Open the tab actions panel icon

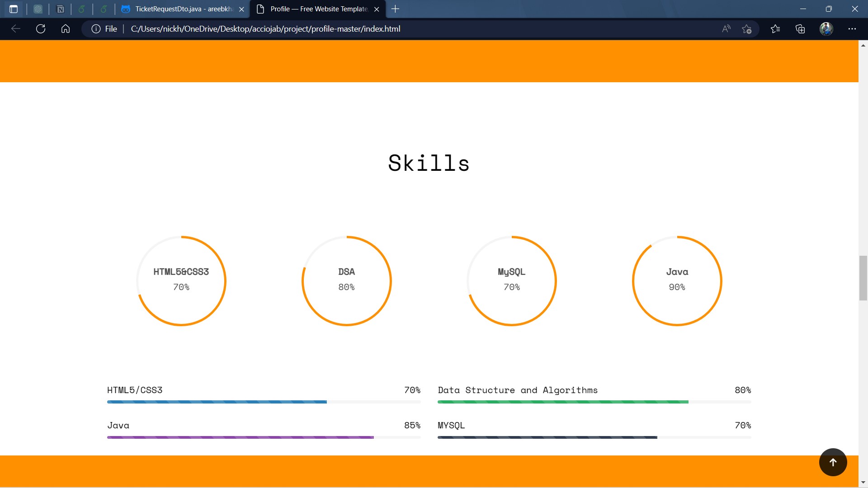[14, 9]
